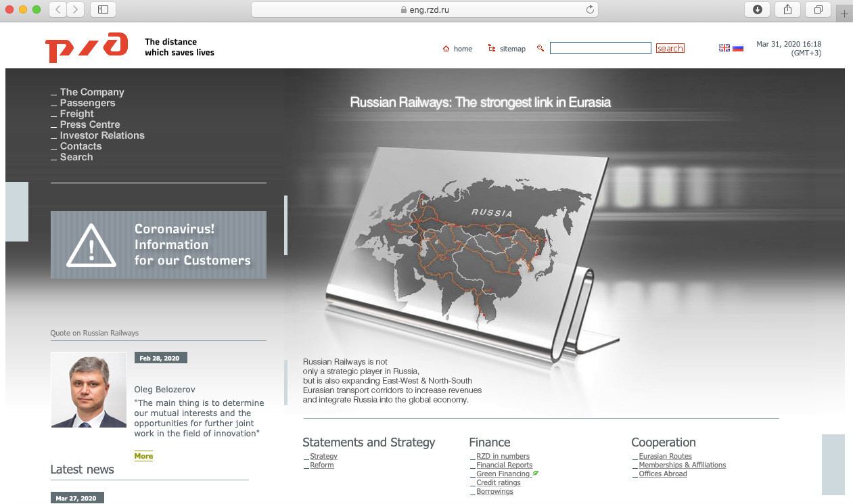The width and height of the screenshot is (853, 504).
Task: Open the Green Financing link
Action: tap(503, 474)
